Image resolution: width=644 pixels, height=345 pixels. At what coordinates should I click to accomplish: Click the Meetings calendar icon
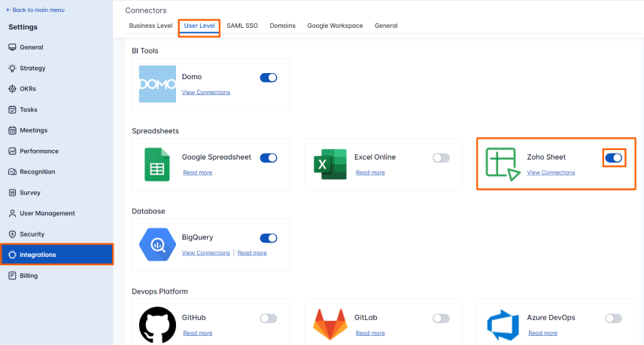12,130
